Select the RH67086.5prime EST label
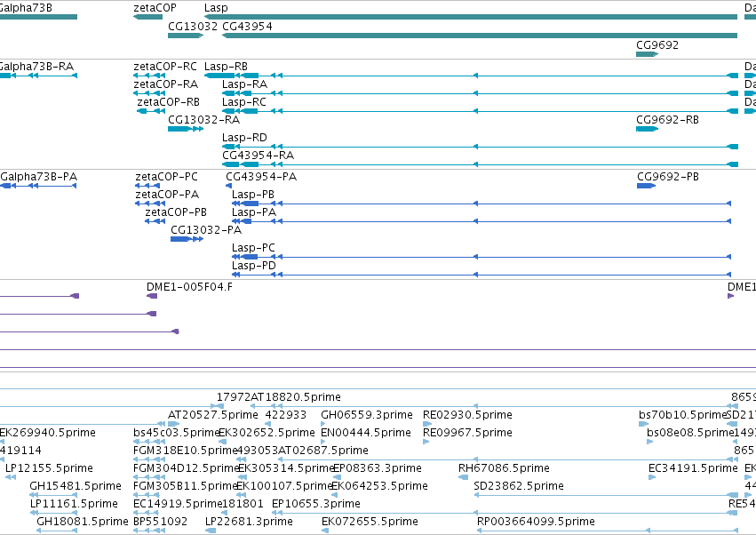The width and height of the screenshot is (756, 535). (x=504, y=468)
